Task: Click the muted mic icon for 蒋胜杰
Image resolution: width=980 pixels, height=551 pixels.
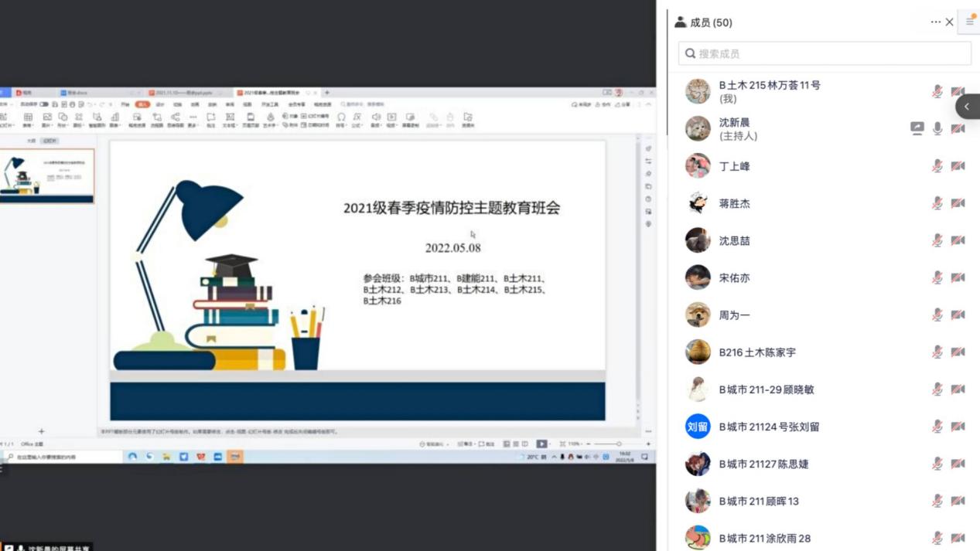Action: pos(937,203)
